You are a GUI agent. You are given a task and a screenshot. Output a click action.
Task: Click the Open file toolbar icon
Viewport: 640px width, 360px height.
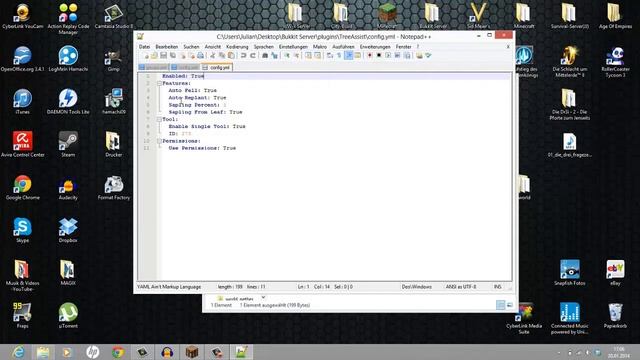[154, 56]
